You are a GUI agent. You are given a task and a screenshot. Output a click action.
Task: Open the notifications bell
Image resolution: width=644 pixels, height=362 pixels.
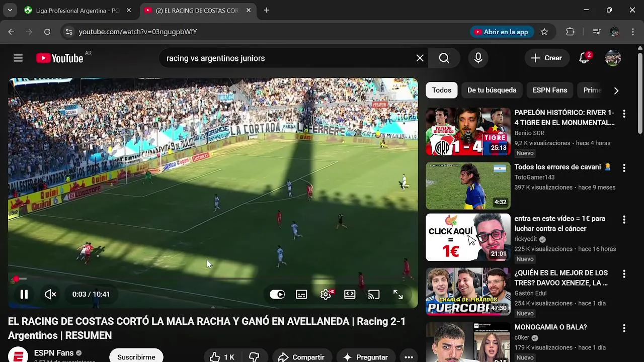click(x=584, y=58)
